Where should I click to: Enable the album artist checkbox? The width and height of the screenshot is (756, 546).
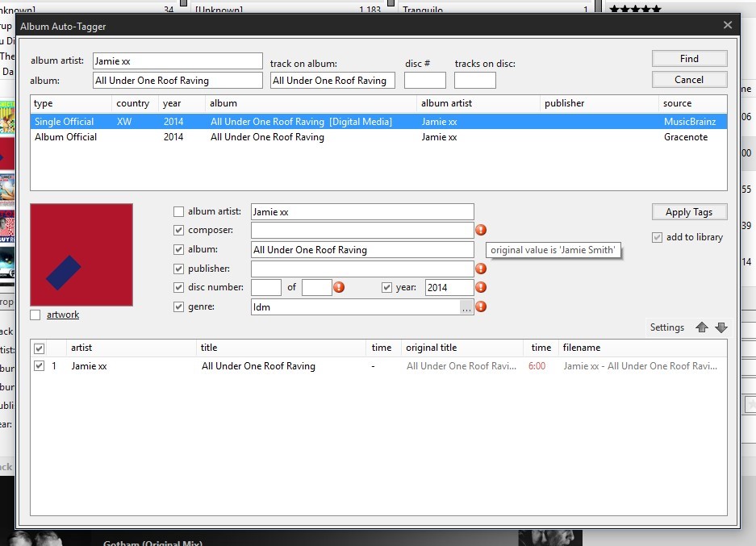click(179, 212)
